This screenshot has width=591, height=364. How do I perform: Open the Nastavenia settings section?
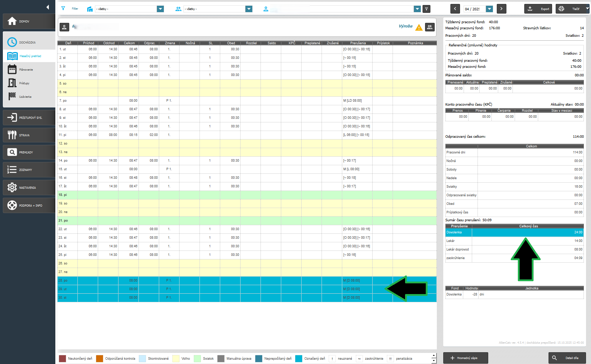[29, 188]
